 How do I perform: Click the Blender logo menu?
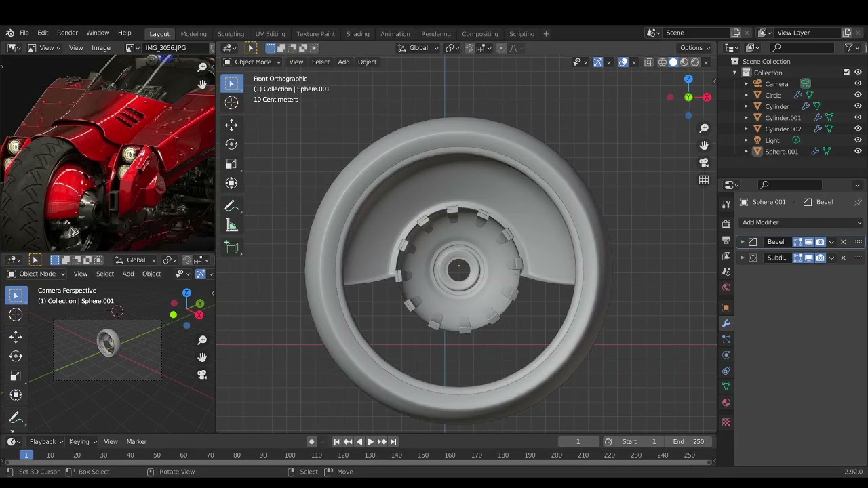click(x=10, y=33)
